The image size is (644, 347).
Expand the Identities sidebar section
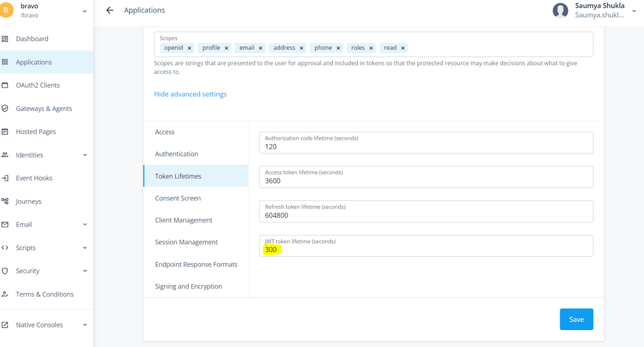pyautogui.click(x=85, y=155)
